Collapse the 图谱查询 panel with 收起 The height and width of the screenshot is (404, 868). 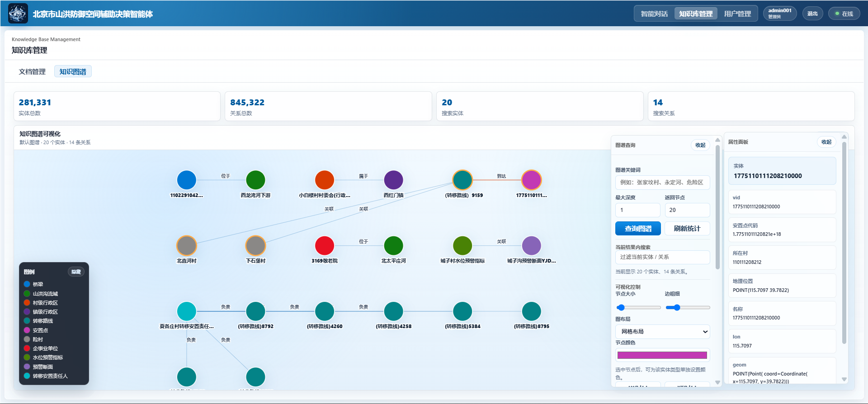(700, 145)
